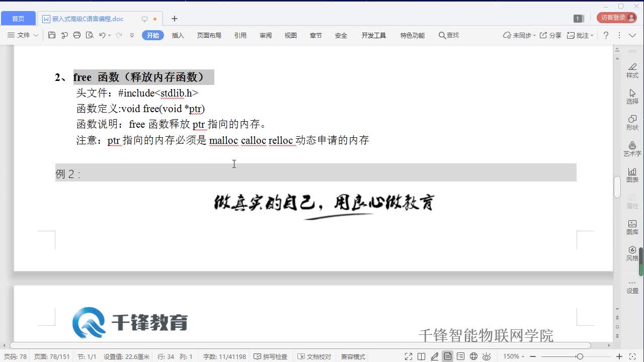Click the output as PDF icon
Image resolution: width=644 pixels, height=362 pixels.
pos(64,35)
